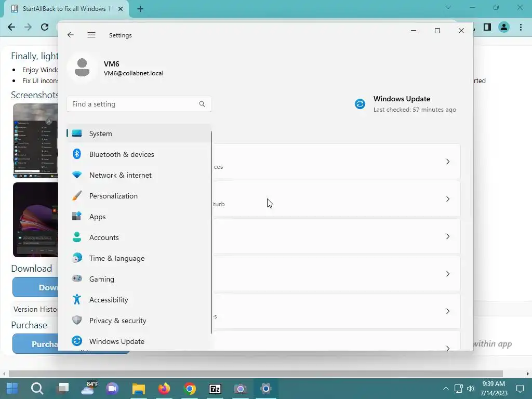The height and width of the screenshot is (399, 532).
Task: Click the Apps icon in the sidebar
Action: [77, 217]
